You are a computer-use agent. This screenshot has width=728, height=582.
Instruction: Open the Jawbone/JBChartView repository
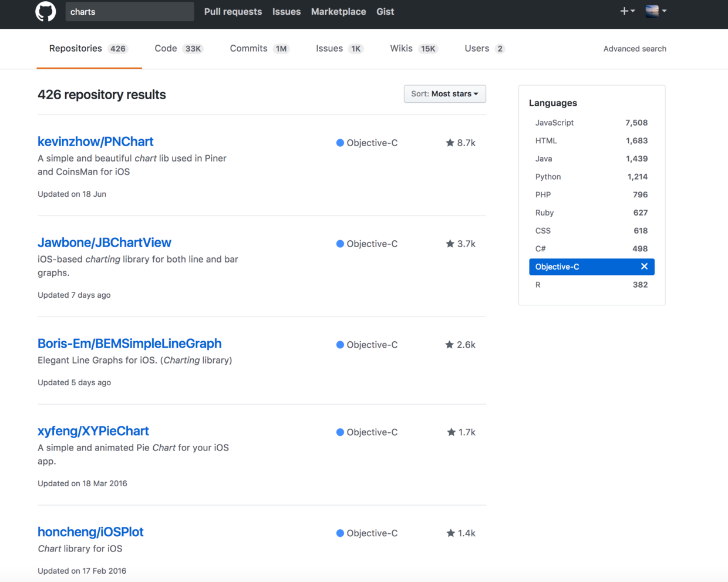click(x=105, y=243)
